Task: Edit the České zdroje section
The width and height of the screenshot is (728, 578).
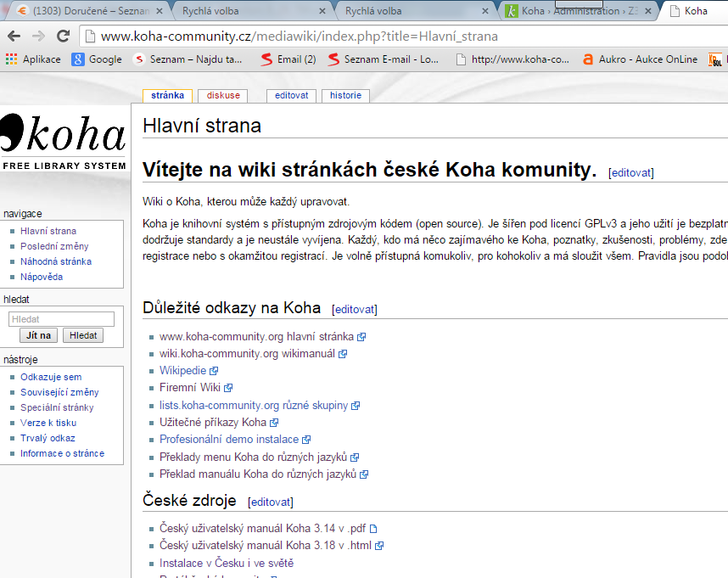Action: 271,502
